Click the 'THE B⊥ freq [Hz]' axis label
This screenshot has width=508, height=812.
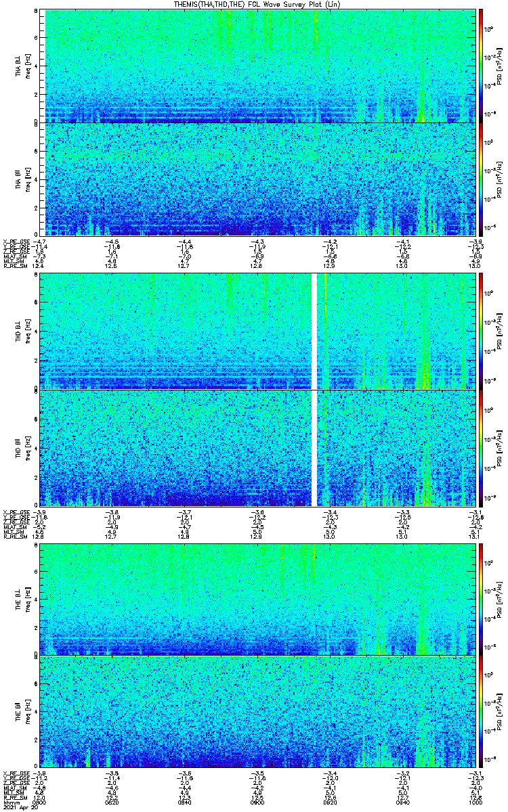23,599
